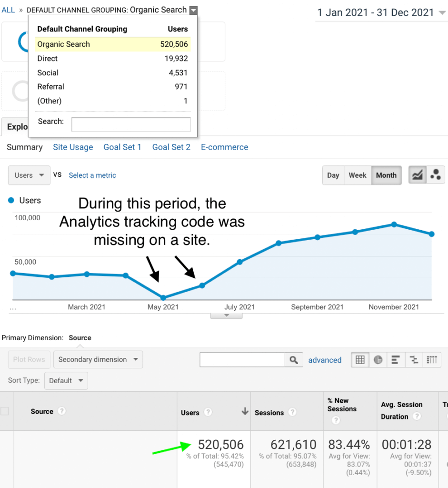448x488 pixels.
Task: Click the magnifier search button in table filter
Action: [294, 360]
